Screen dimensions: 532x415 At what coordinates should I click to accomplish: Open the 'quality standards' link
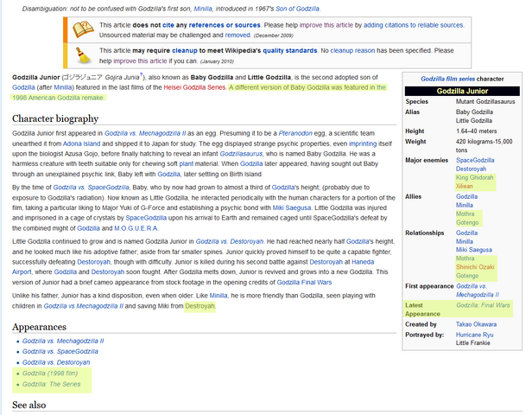[290, 51]
